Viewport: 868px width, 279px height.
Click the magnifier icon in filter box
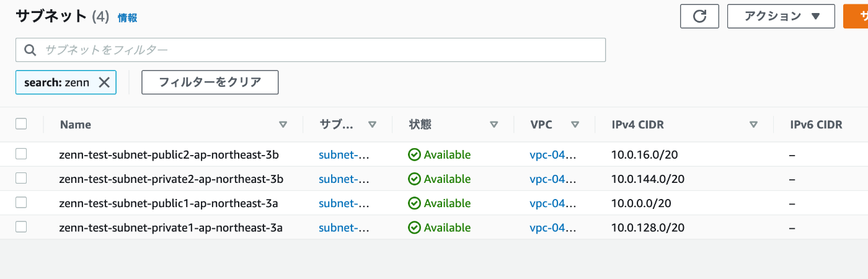(x=30, y=50)
